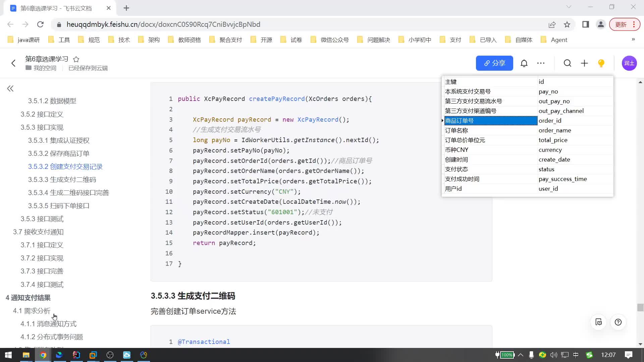Reload the browser page

coord(40,24)
